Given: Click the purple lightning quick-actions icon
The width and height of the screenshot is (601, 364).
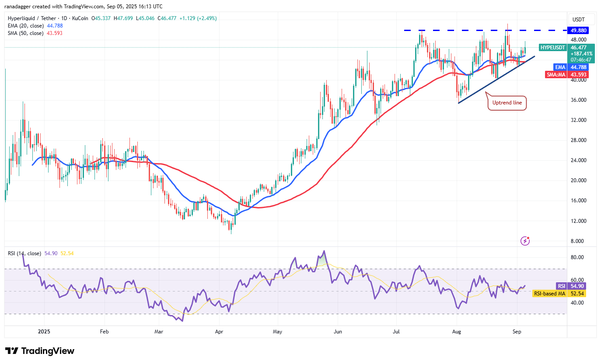Looking at the screenshot, I should point(524,241).
